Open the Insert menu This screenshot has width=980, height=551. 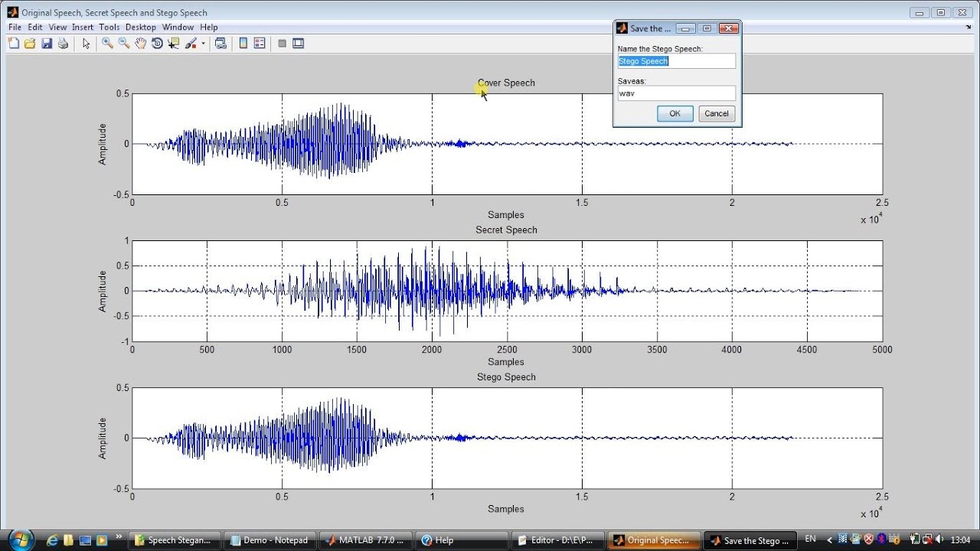tap(82, 27)
